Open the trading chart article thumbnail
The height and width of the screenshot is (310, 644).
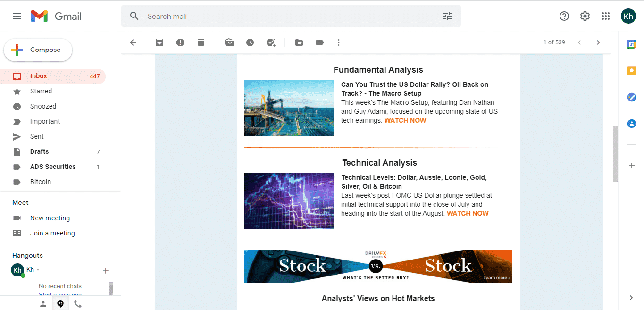(x=289, y=201)
